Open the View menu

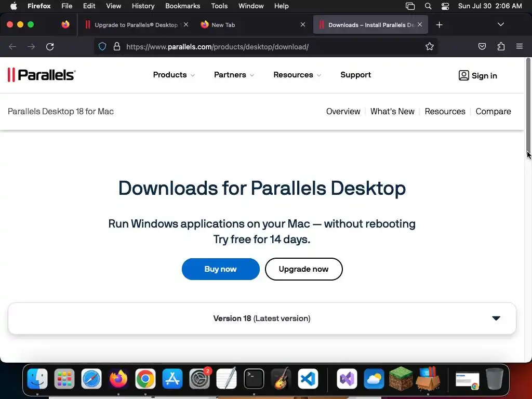113,6
